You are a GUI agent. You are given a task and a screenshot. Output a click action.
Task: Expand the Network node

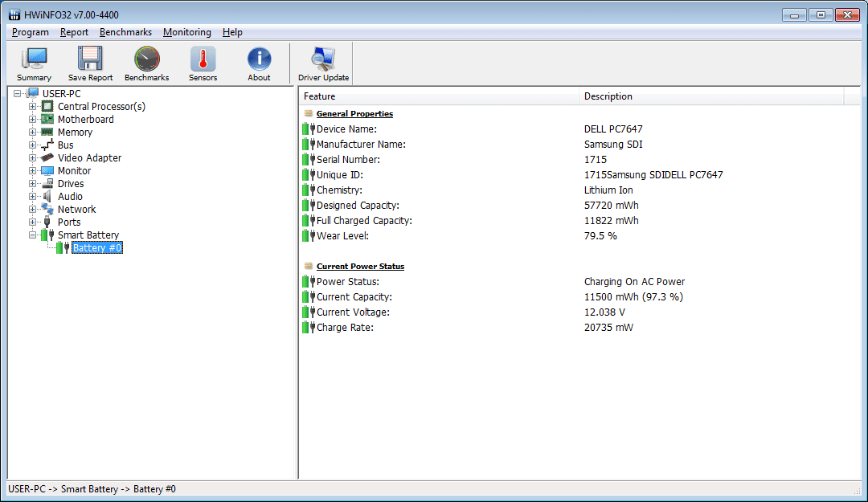pyautogui.click(x=33, y=209)
